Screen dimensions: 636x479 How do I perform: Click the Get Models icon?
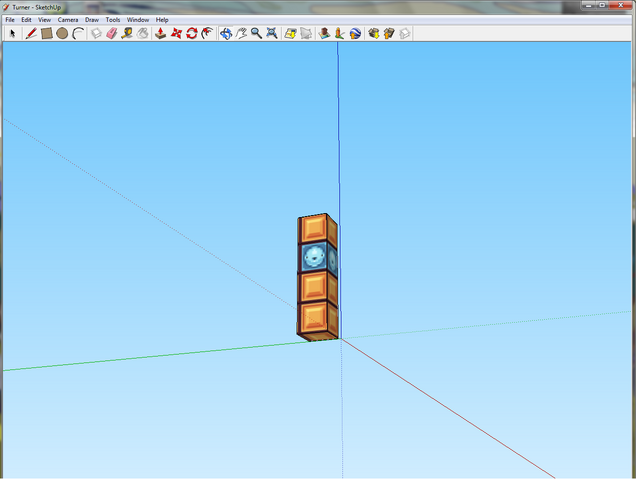point(374,33)
